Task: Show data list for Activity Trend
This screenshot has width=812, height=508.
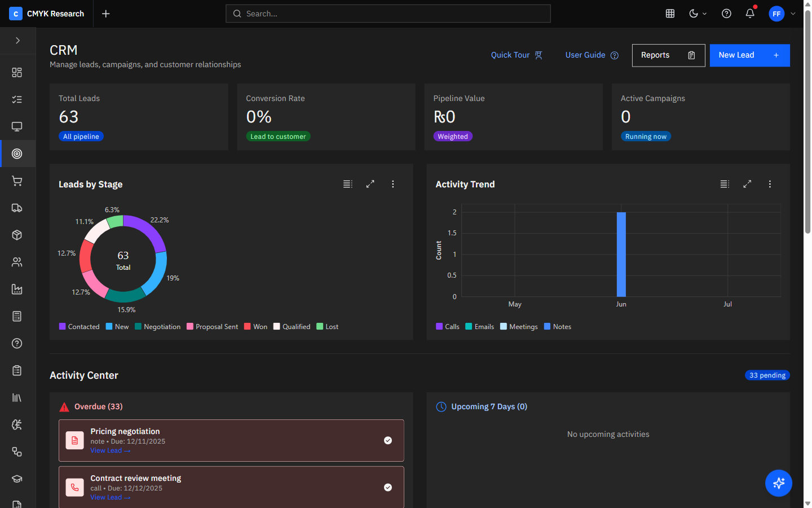Action: [x=725, y=184]
